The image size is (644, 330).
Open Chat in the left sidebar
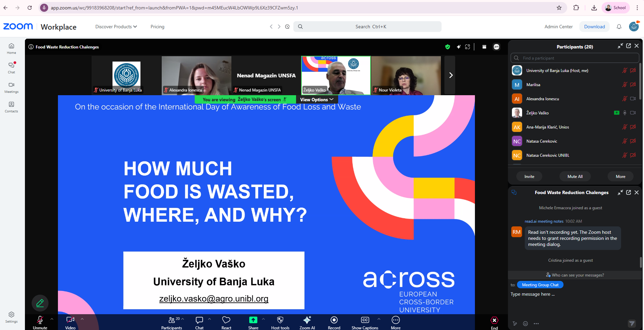pos(11,68)
